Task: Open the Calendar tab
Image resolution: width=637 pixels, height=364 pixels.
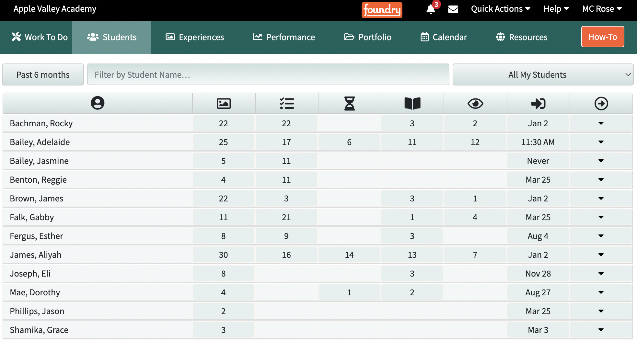Action: pyautogui.click(x=444, y=37)
